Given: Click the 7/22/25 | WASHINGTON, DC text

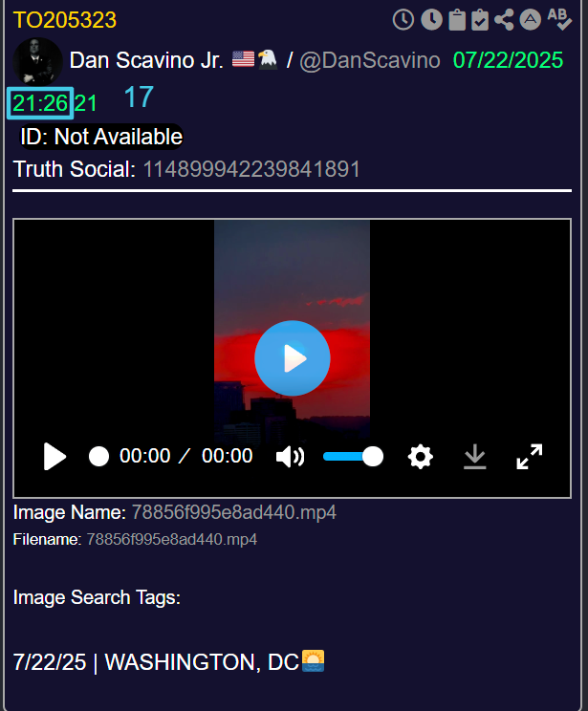Looking at the screenshot, I should click(156, 662).
